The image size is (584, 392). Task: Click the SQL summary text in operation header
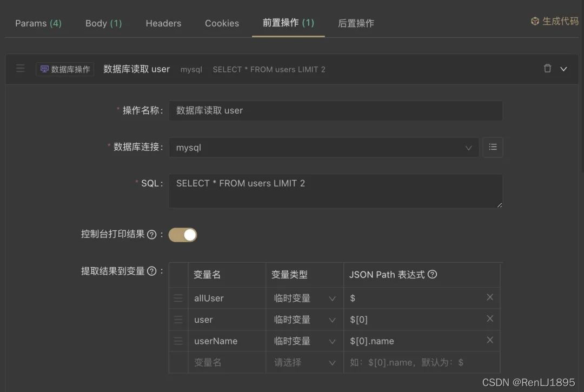click(x=269, y=70)
